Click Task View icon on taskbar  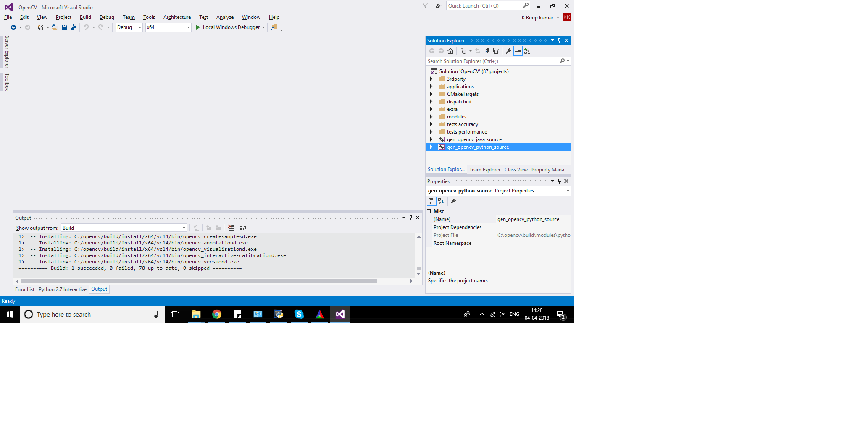click(175, 314)
